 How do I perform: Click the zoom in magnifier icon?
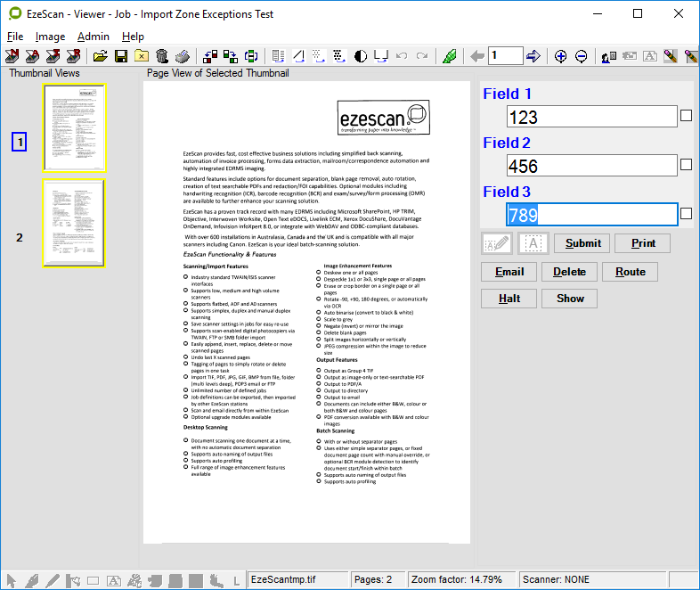tap(561, 56)
